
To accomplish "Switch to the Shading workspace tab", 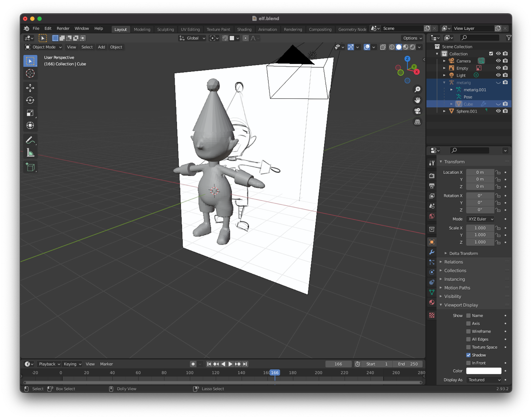I will pyautogui.click(x=244, y=29).
